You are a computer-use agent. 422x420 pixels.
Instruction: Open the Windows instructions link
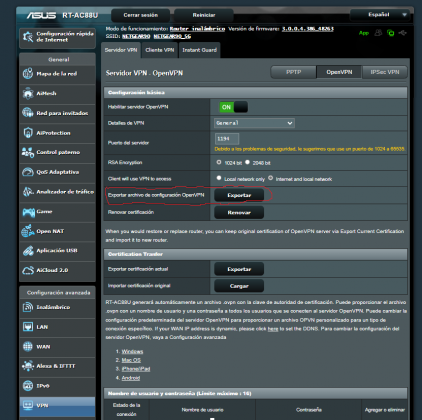tap(132, 352)
